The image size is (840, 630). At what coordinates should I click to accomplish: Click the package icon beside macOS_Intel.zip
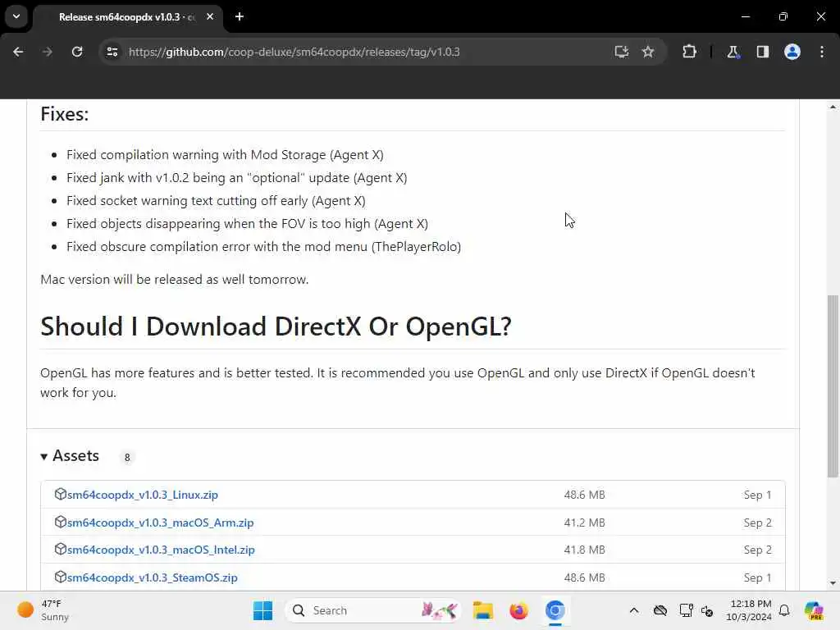pos(60,549)
